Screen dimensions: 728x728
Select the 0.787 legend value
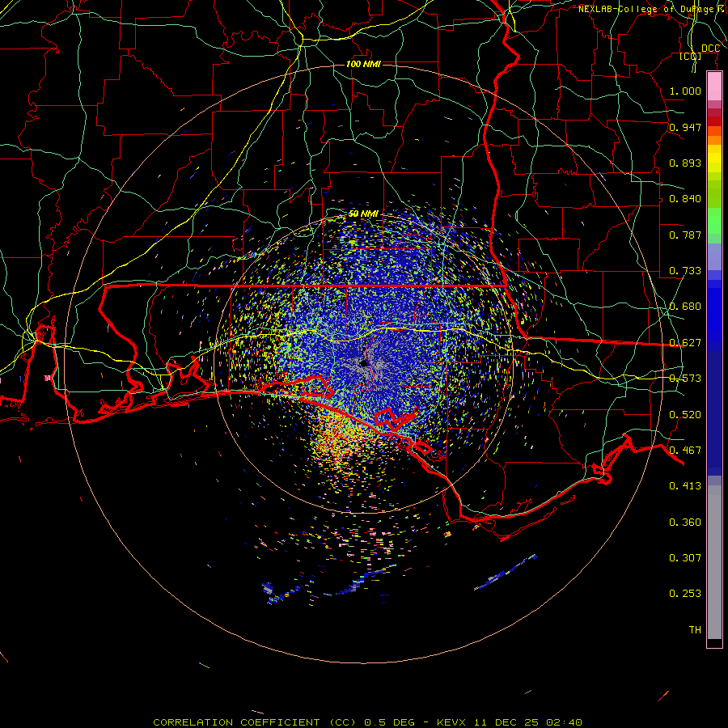pyautogui.click(x=685, y=235)
